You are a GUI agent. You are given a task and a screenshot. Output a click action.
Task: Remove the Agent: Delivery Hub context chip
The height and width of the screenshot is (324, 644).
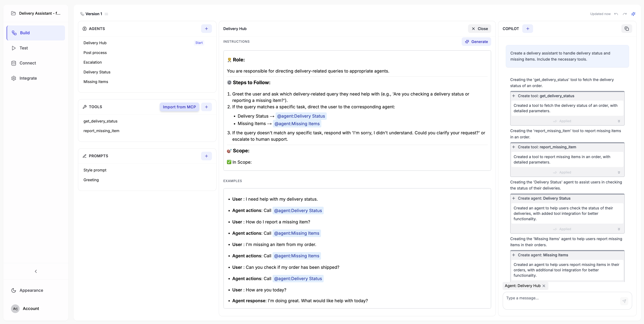[x=544, y=286]
